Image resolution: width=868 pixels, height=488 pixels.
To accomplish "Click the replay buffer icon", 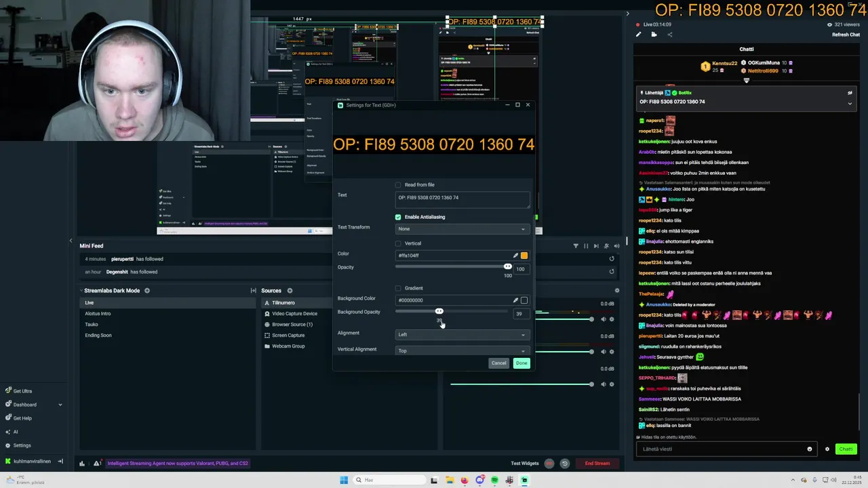I will pos(565,464).
